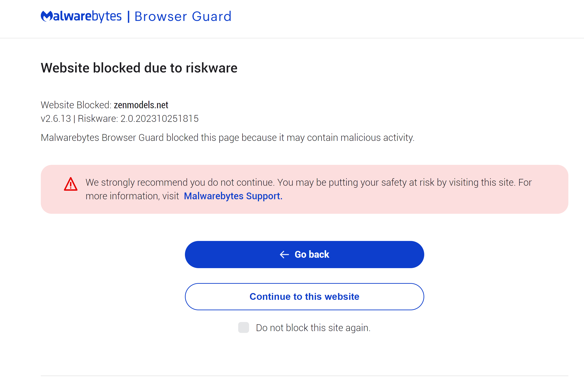Choose Continue to this website

[304, 296]
